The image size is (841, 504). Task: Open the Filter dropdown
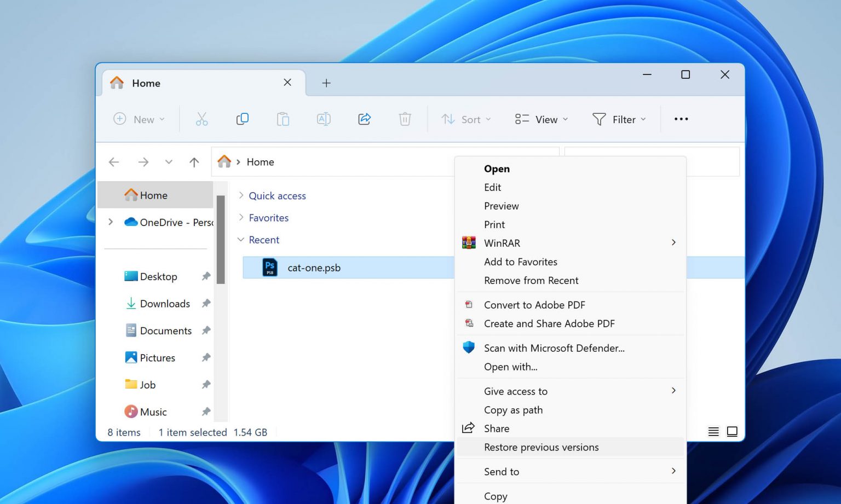tap(619, 119)
